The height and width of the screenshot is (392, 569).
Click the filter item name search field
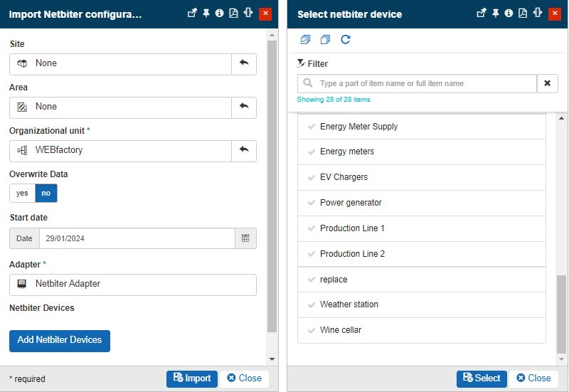tap(425, 83)
